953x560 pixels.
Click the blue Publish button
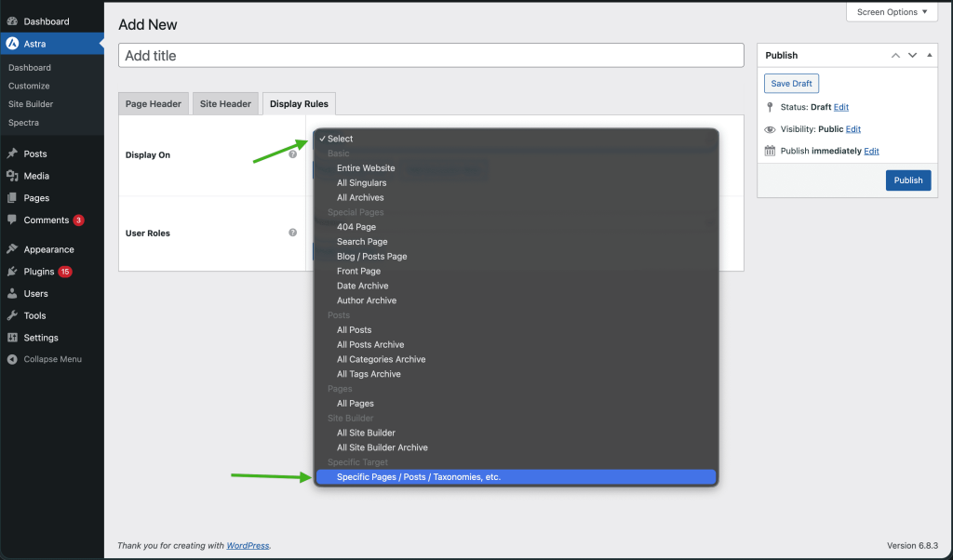pyautogui.click(x=907, y=180)
